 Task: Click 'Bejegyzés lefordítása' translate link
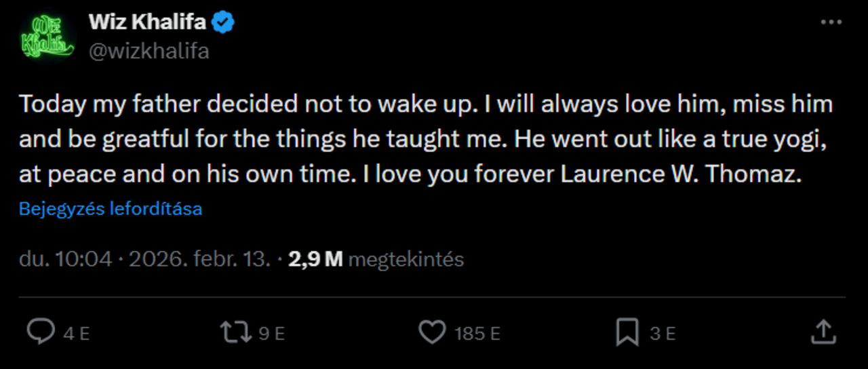(x=111, y=209)
